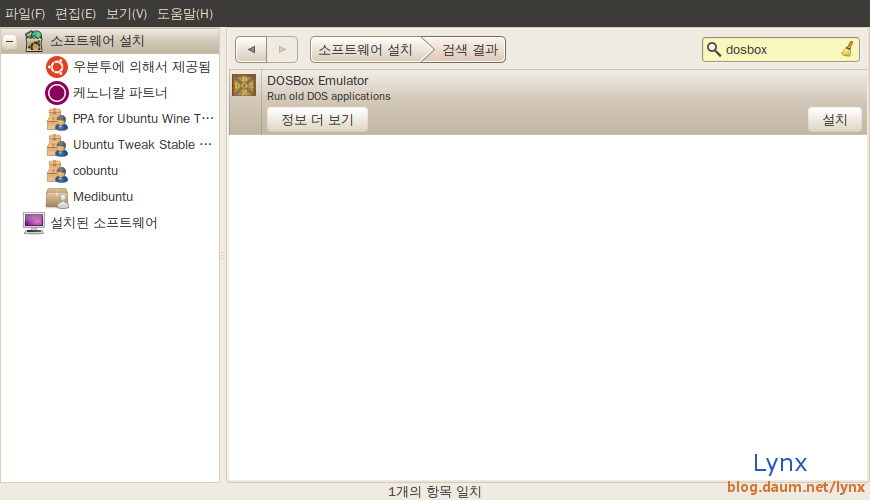The height and width of the screenshot is (500, 870).
Task: Click the 소프트웨어 설치 shopping bag icon
Action: point(34,41)
